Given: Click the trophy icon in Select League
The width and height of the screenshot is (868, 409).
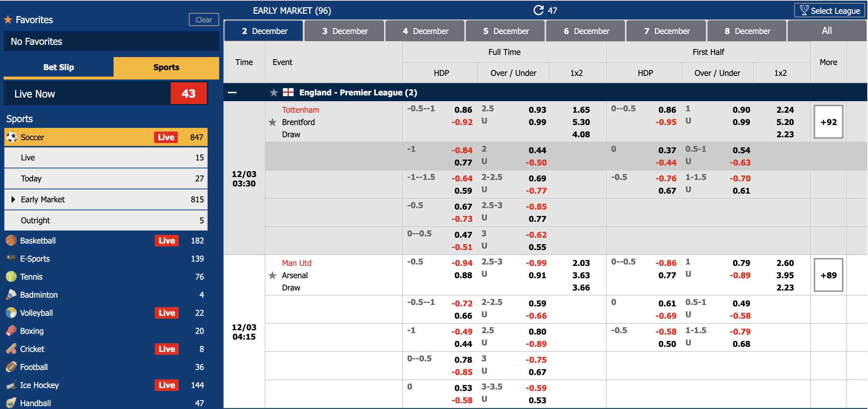Looking at the screenshot, I should [804, 10].
